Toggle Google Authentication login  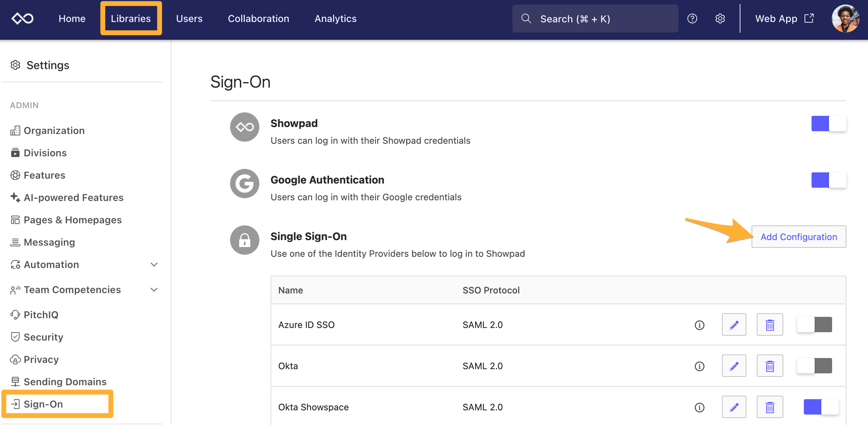[829, 180]
